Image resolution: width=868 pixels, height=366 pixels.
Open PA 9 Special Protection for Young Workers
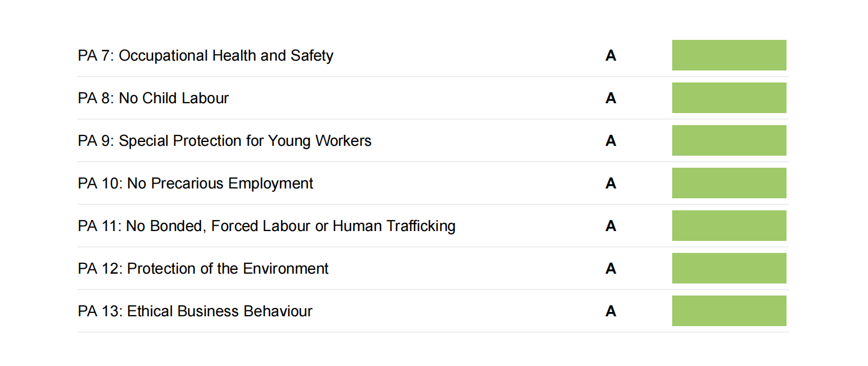click(224, 141)
